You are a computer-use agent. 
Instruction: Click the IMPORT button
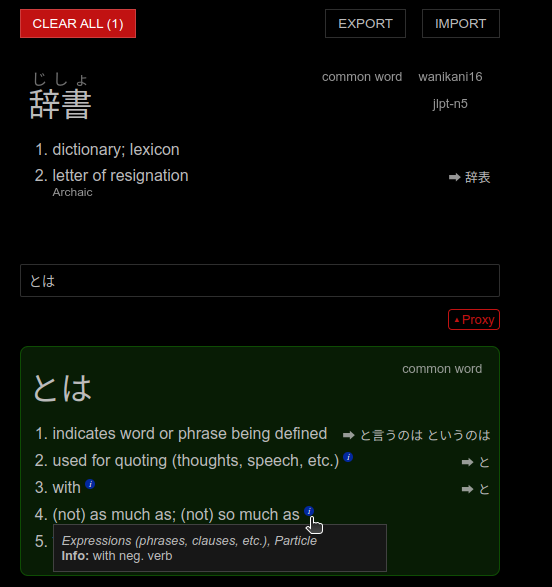pos(461,24)
